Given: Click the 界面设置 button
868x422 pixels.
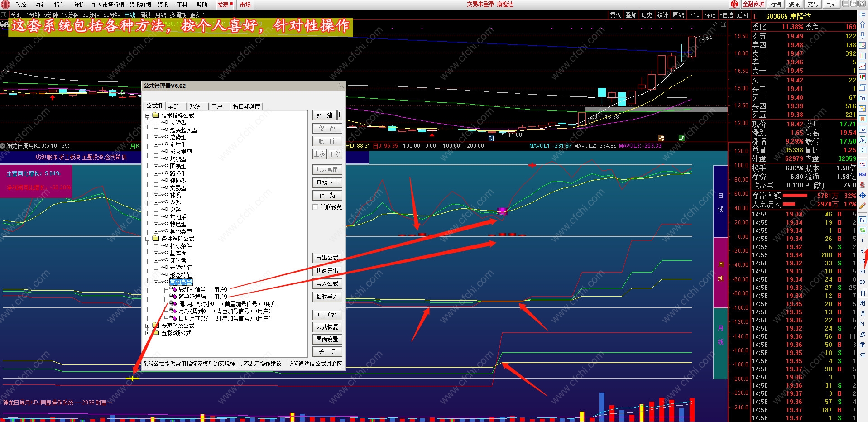Looking at the screenshot, I should point(327,339).
